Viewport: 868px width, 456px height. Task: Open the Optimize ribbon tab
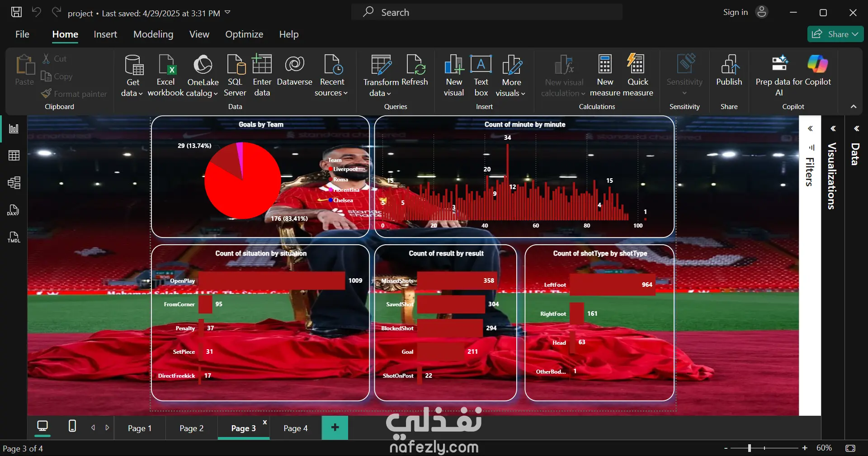tap(244, 34)
